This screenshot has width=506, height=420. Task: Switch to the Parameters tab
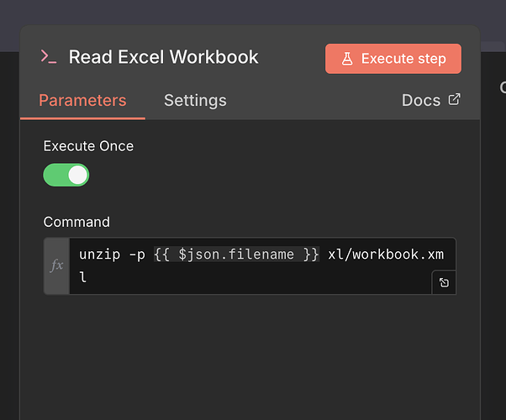[82, 101]
